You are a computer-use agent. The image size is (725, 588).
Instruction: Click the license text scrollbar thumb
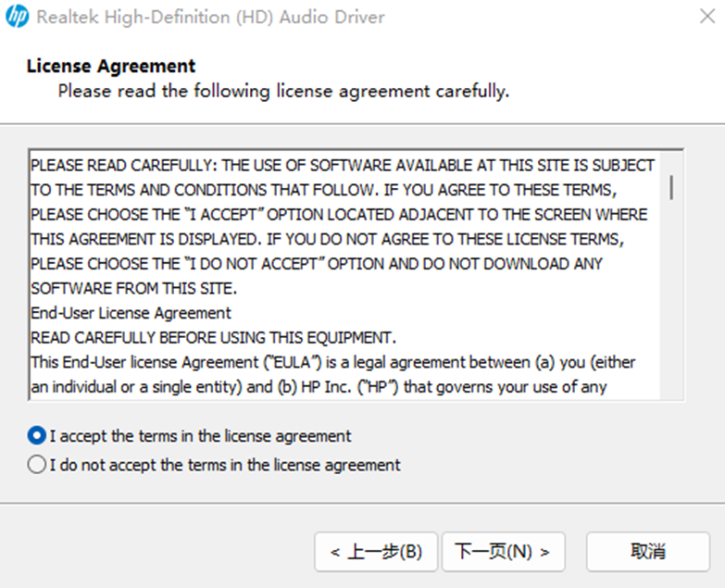coord(670,186)
